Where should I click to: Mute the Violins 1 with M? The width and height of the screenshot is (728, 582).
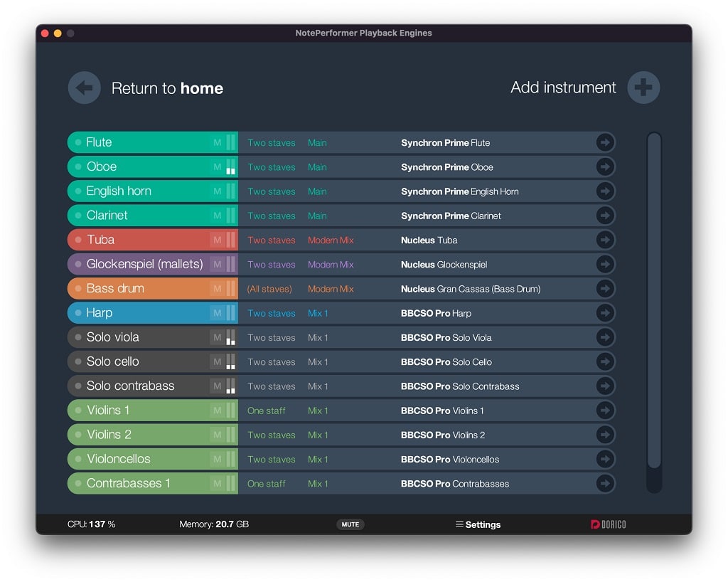point(218,410)
